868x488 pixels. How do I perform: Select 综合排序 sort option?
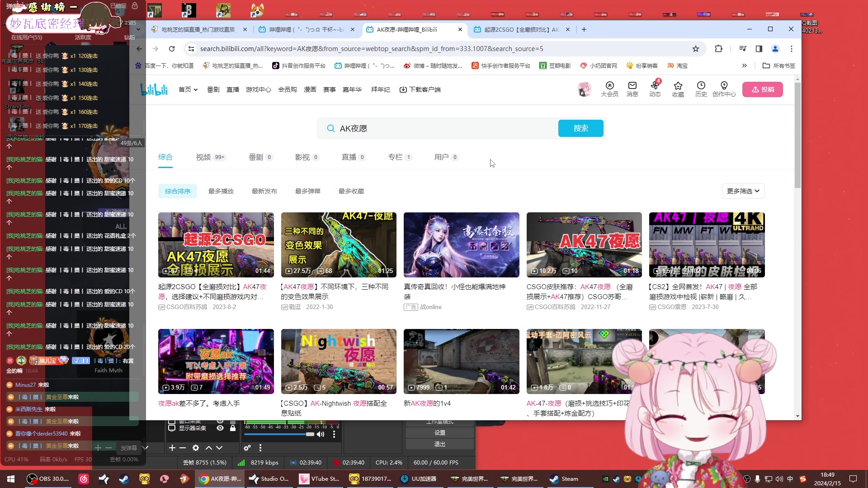tap(178, 191)
